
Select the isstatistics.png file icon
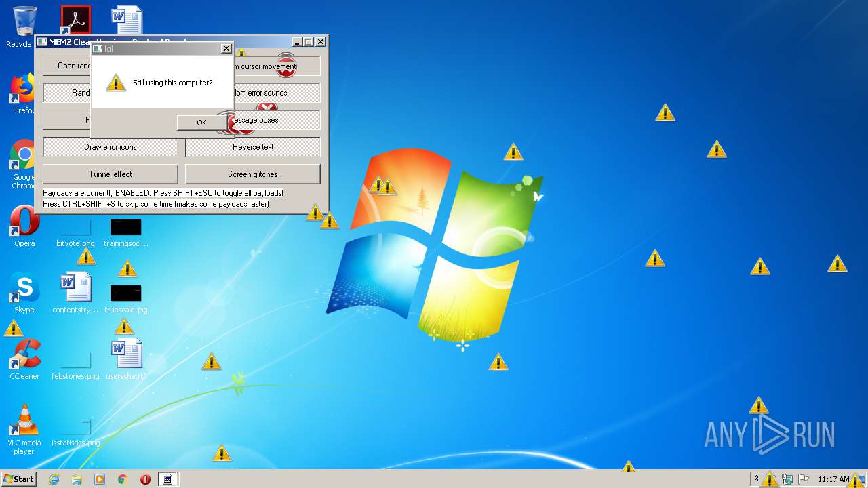(75, 432)
